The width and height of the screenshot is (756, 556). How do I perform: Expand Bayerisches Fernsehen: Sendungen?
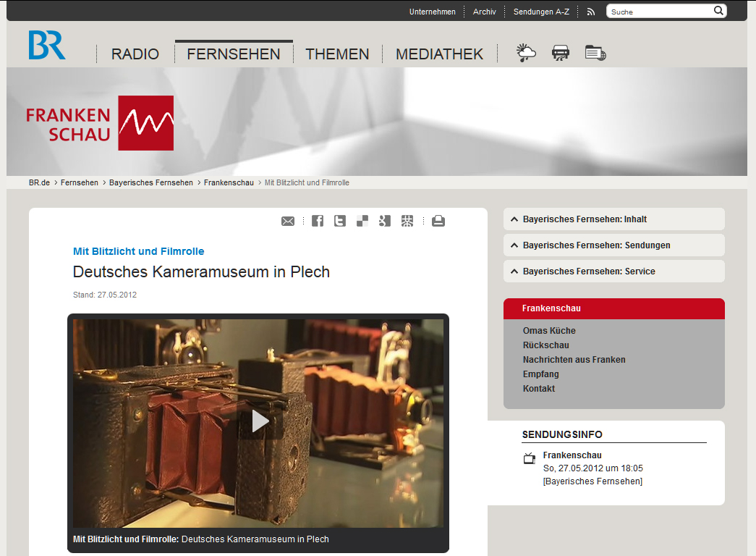(x=613, y=245)
